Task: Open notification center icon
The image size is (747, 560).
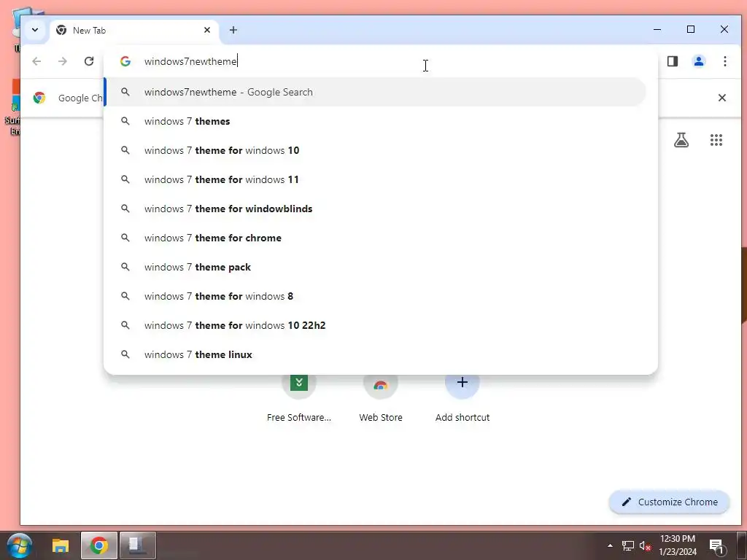Action: 716,545
